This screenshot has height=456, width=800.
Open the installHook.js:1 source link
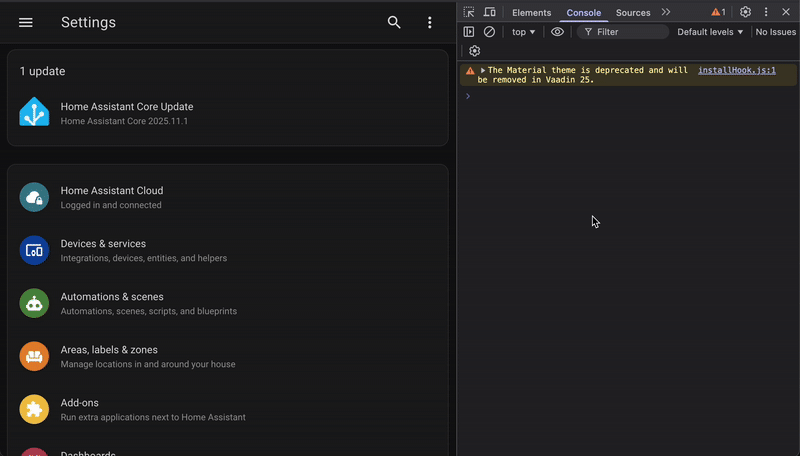pos(736,71)
